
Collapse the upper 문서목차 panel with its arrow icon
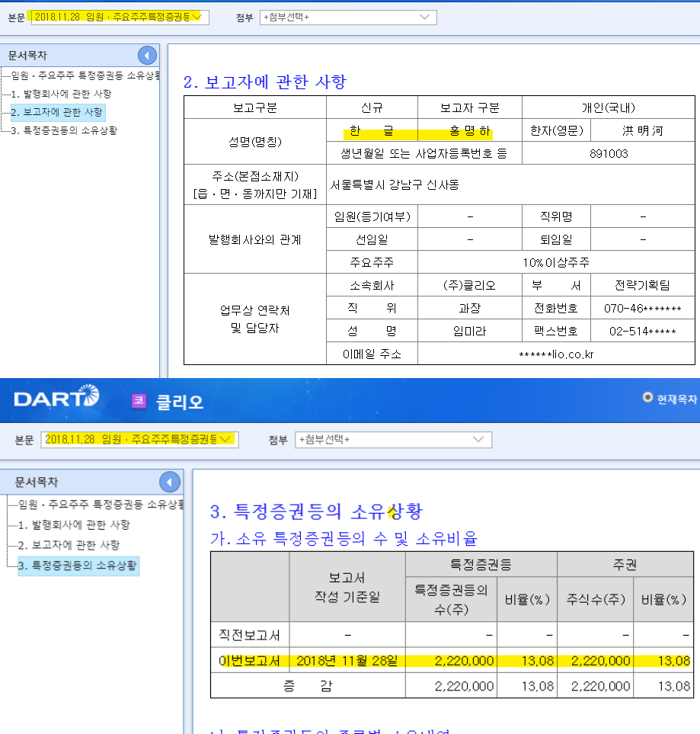(146, 54)
